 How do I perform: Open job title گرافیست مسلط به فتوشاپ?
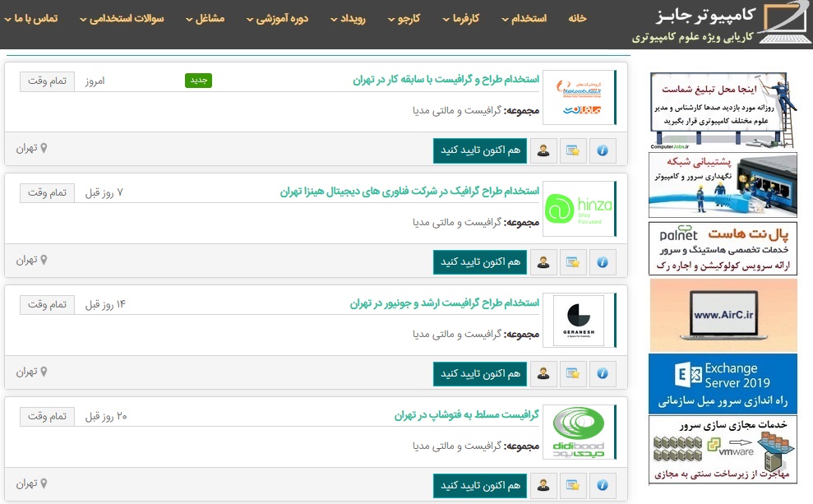(467, 415)
